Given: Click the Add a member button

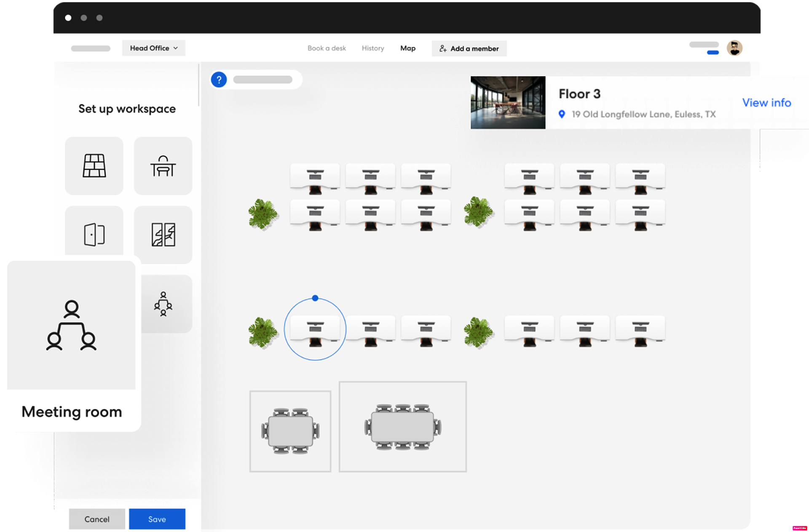Looking at the screenshot, I should pos(469,48).
